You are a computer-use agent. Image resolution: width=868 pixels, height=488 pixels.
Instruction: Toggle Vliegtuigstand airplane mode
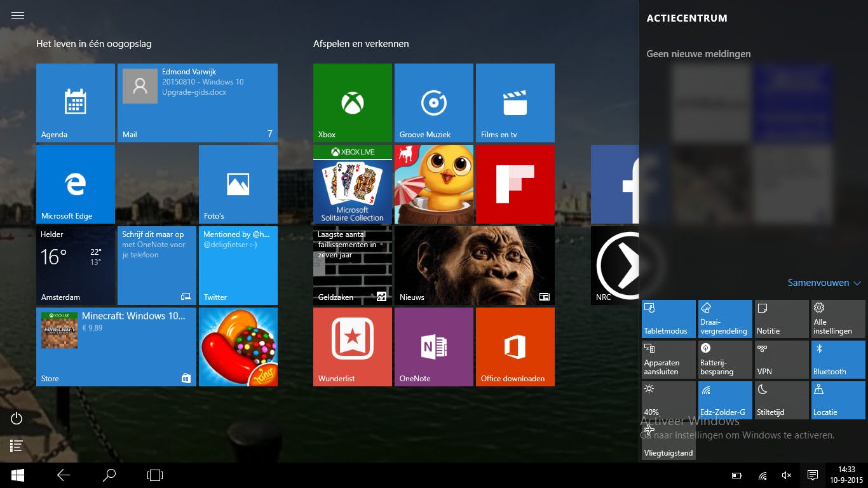(668, 441)
